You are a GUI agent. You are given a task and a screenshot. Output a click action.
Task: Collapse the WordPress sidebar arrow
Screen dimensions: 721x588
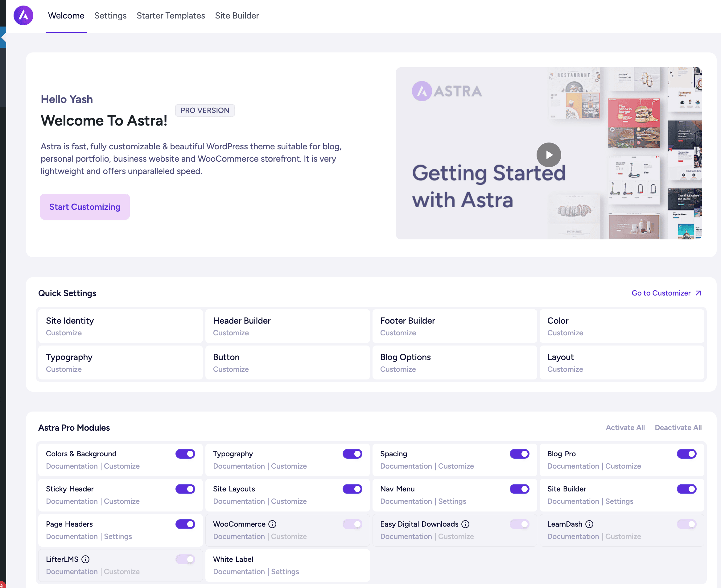(x=3, y=37)
